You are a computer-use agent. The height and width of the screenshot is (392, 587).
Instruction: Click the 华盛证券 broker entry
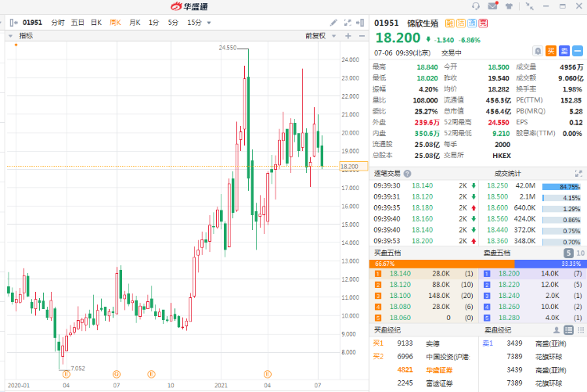439,370
